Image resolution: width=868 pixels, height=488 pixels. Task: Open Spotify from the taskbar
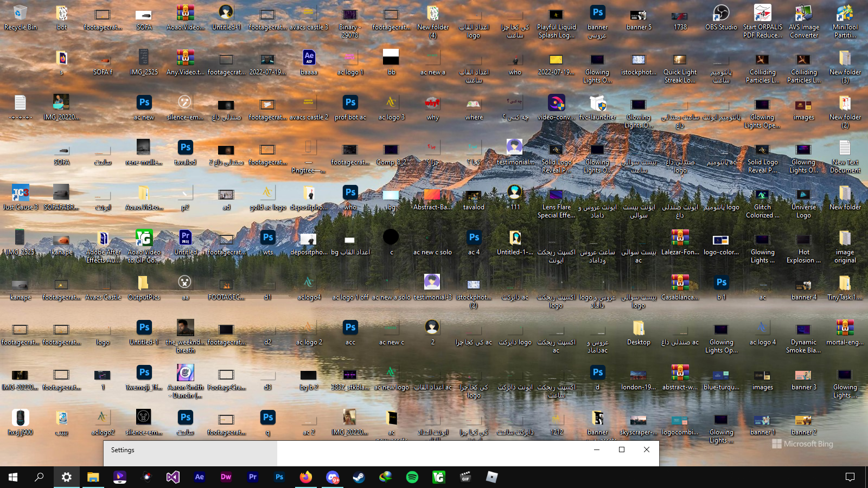[412, 477]
